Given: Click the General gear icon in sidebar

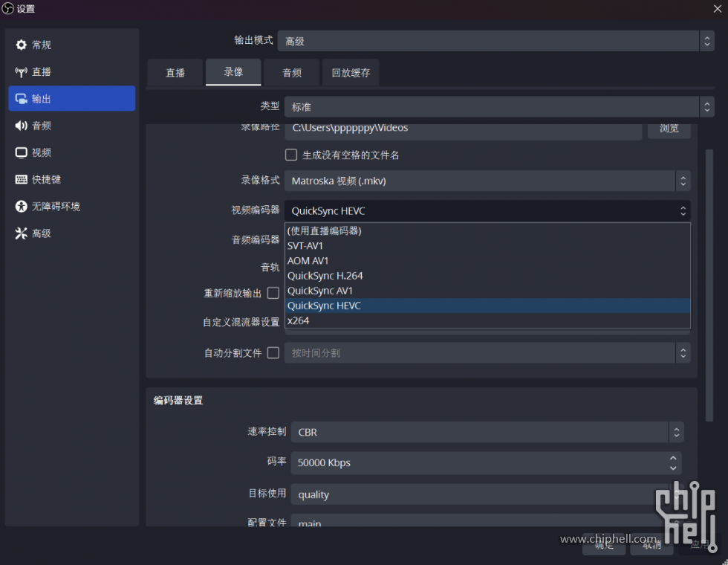Looking at the screenshot, I should click(x=22, y=45).
